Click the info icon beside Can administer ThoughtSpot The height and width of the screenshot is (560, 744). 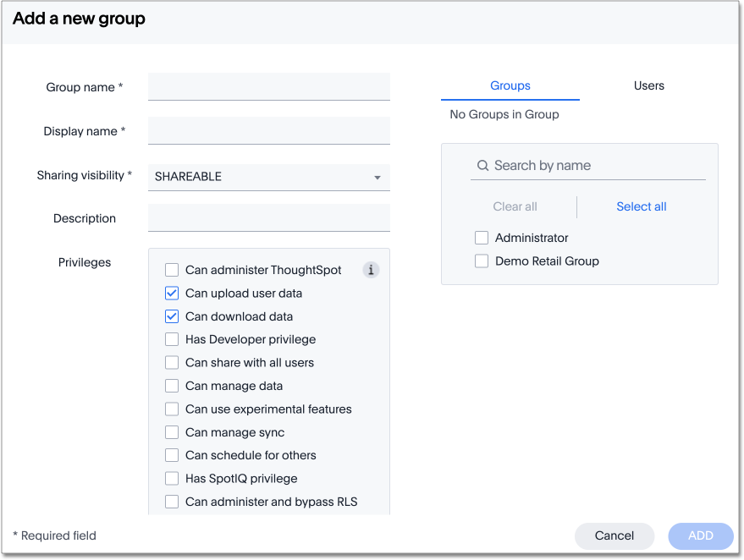tap(371, 270)
